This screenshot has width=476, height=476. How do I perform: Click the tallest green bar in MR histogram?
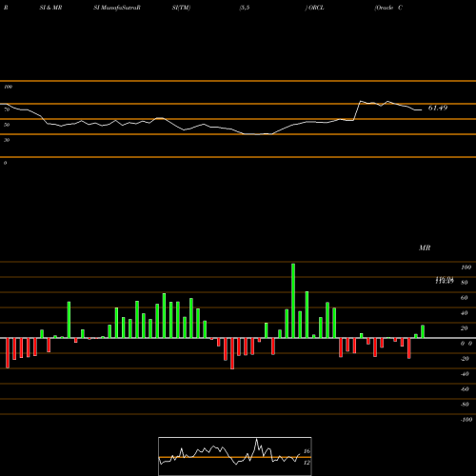tap(293, 301)
